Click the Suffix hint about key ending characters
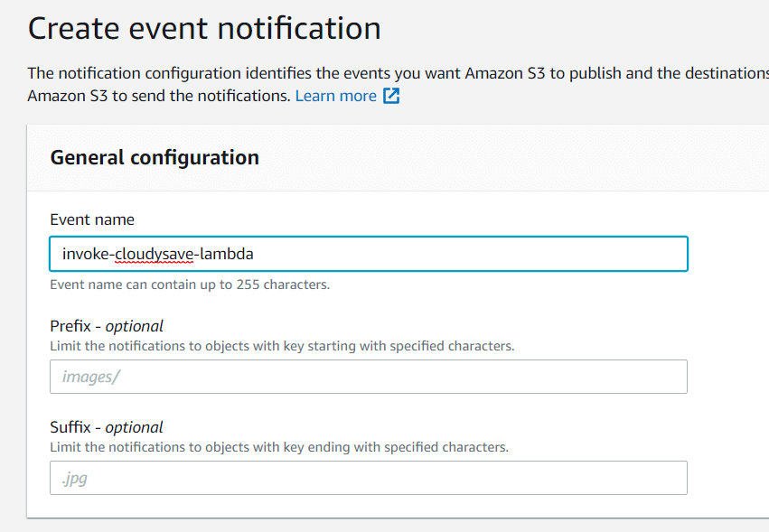The height and width of the screenshot is (532, 769). point(279,447)
